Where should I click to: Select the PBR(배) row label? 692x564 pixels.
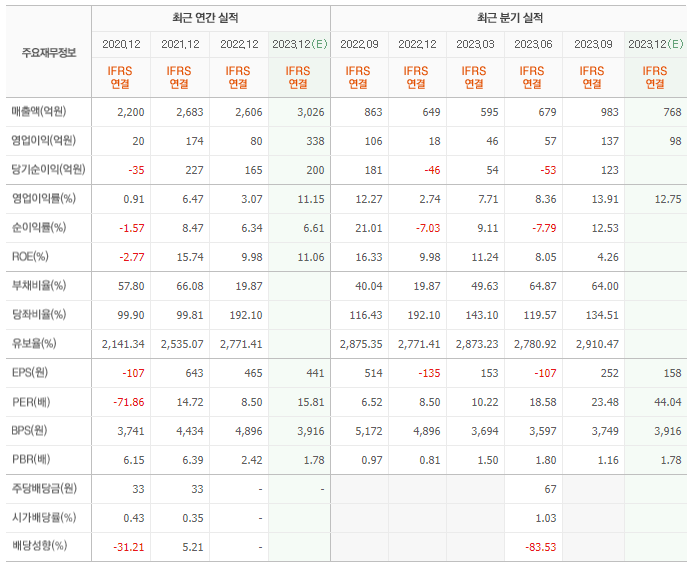tap(31, 459)
